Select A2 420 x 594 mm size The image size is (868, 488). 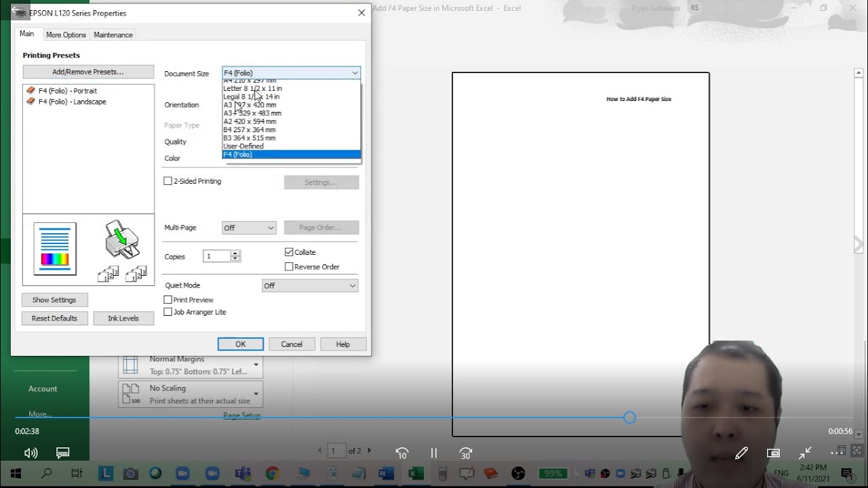click(292, 121)
